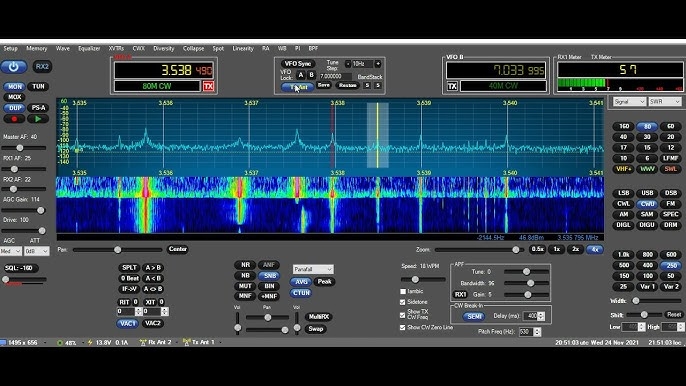Click the blue power button
The image size is (686, 386).
[x=14, y=67]
